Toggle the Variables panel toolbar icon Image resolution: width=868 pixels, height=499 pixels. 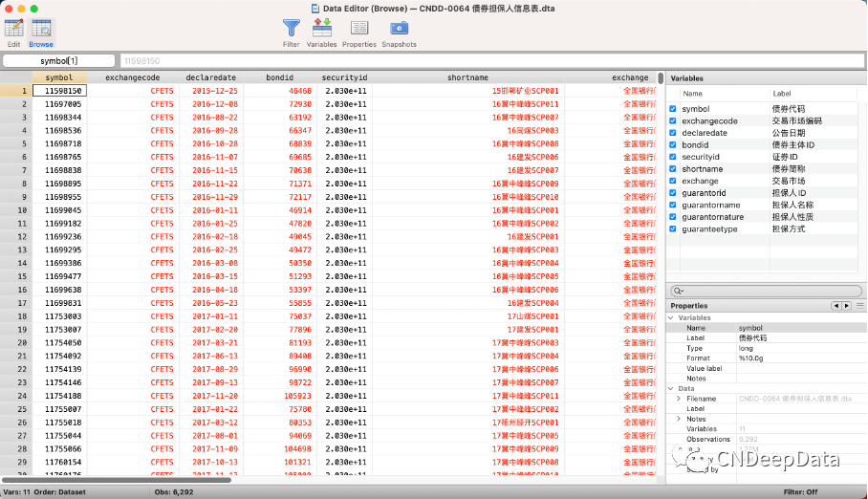pyautogui.click(x=321, y=28)
